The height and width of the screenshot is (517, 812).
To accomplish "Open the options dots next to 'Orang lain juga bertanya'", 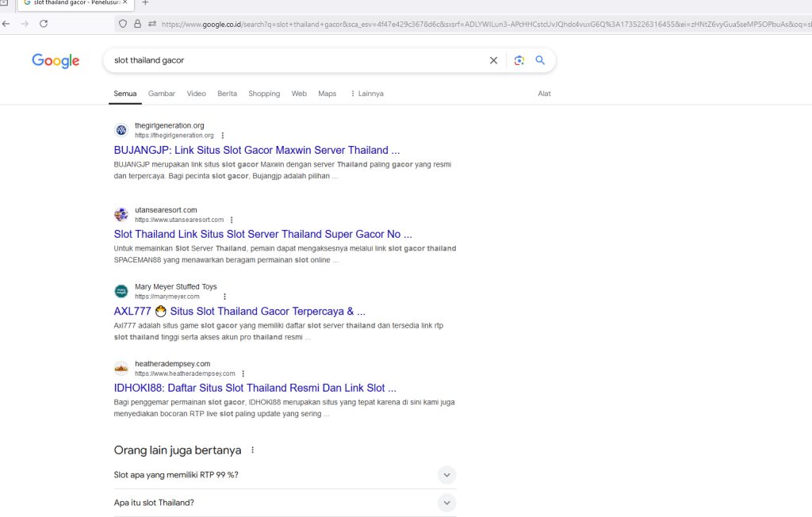I will pos(253,450).
